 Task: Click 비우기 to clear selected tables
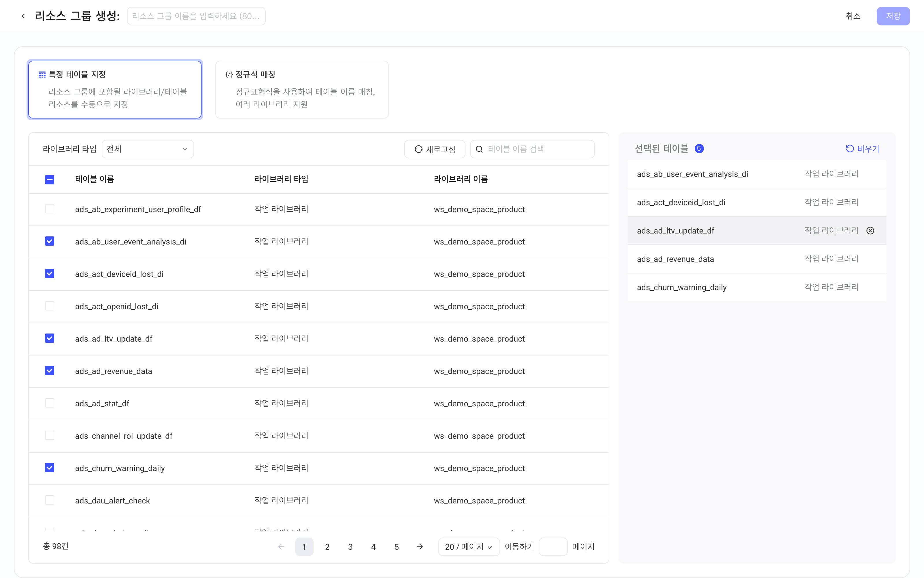click(862, 149)
